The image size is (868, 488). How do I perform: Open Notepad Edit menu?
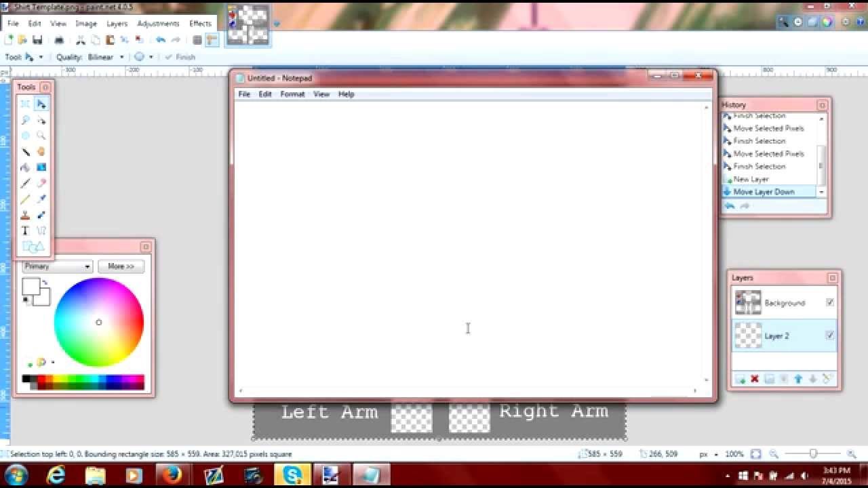265,94
